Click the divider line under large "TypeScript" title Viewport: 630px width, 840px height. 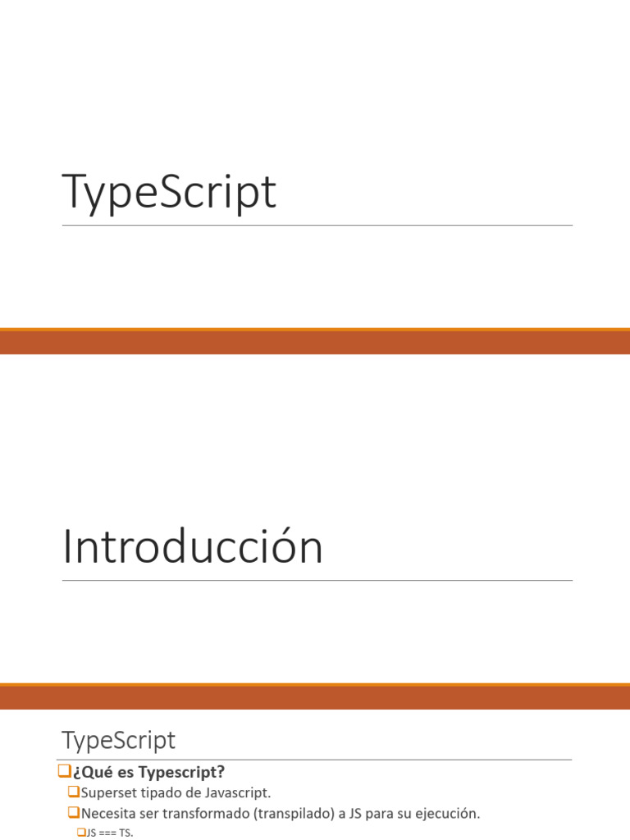point(317,226)
